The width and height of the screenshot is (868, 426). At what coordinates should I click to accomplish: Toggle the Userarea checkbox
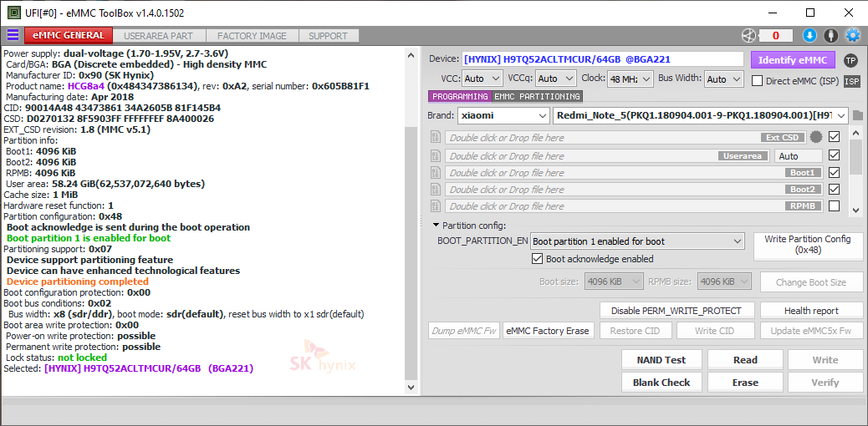834,155
